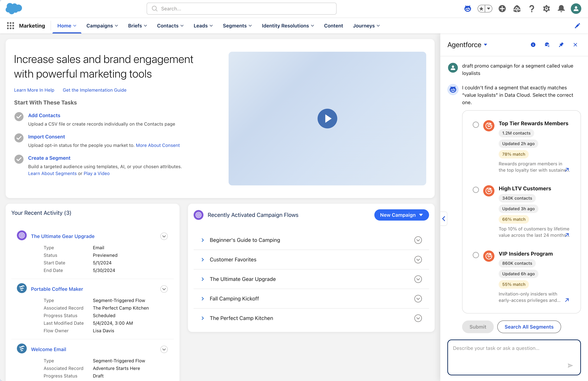The height and width of the screenshot is (381, 588).
Task: Click the pencil edit navigation icon
Action: coord(577,26)
